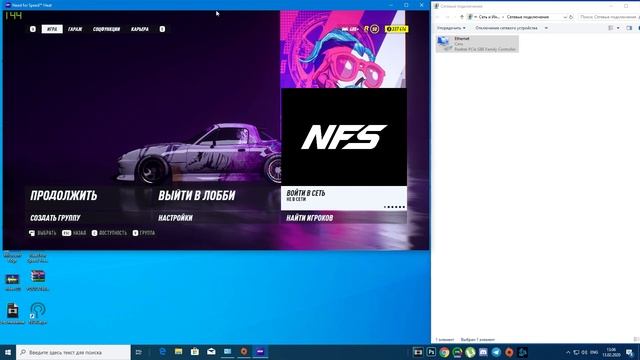Click the Network Connections search field
This screenshot has height=360, width=640.
(608, 17)
